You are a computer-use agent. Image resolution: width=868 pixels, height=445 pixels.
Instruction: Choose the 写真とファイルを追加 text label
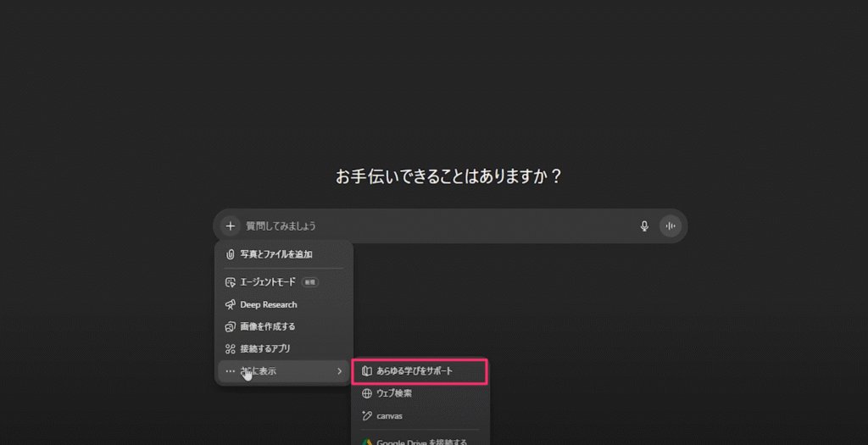pyautogui.click(x=276, y=254)
